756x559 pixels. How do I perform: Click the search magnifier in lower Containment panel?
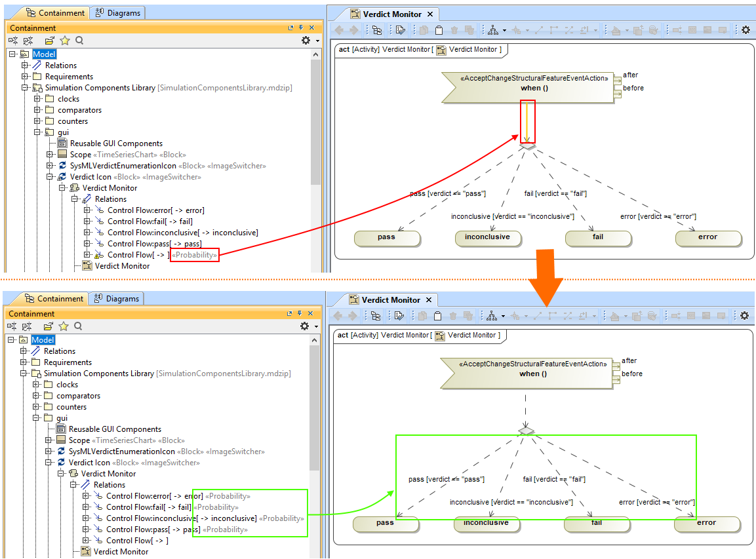pyautogui.click(x=78, y=326)
